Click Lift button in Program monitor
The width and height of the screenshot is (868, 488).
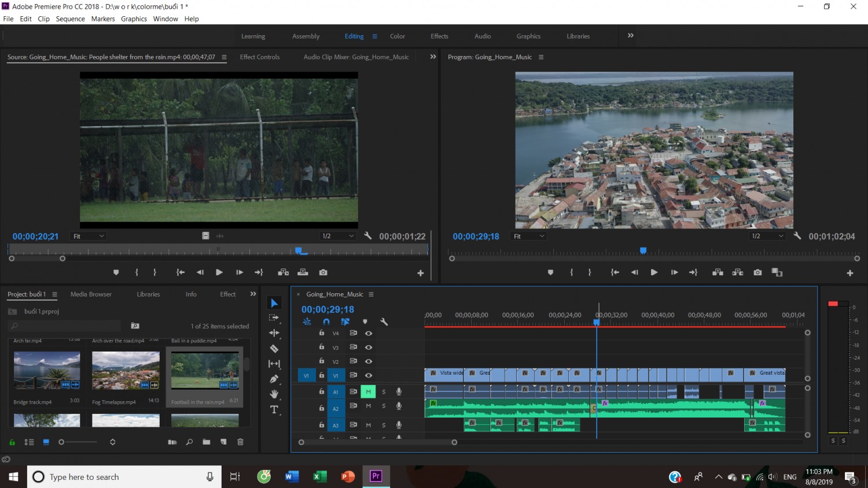[718, 272]
